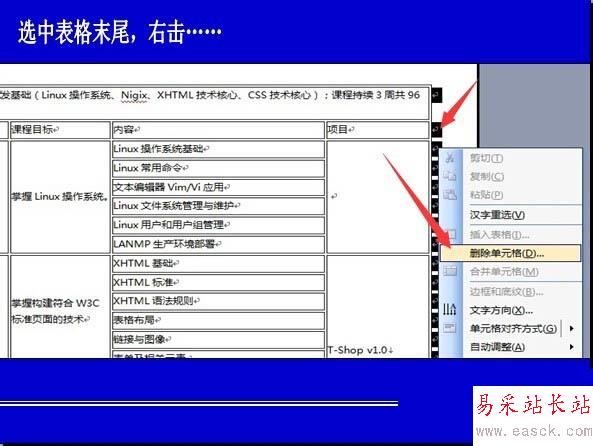Select 插入表格(I)... menu entry
Screen dimensions: 593x446
(511, 235)
